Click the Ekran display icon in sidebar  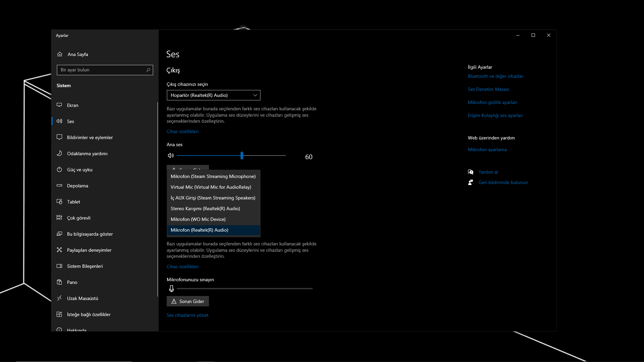pyautogui.click(x=59, y=105)
